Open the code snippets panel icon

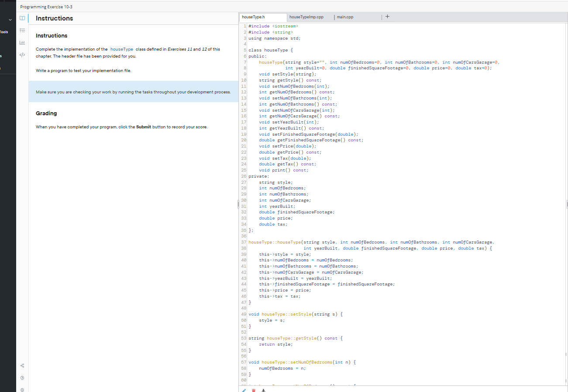point(22,54)
